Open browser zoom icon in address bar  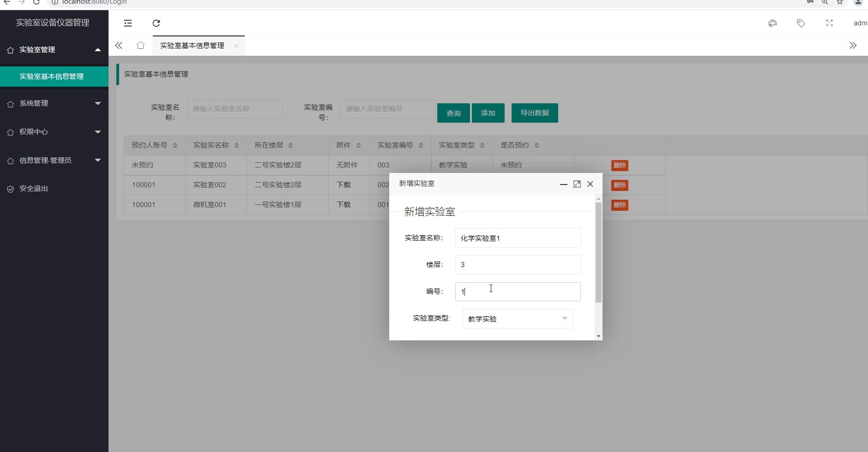point(825,2)
